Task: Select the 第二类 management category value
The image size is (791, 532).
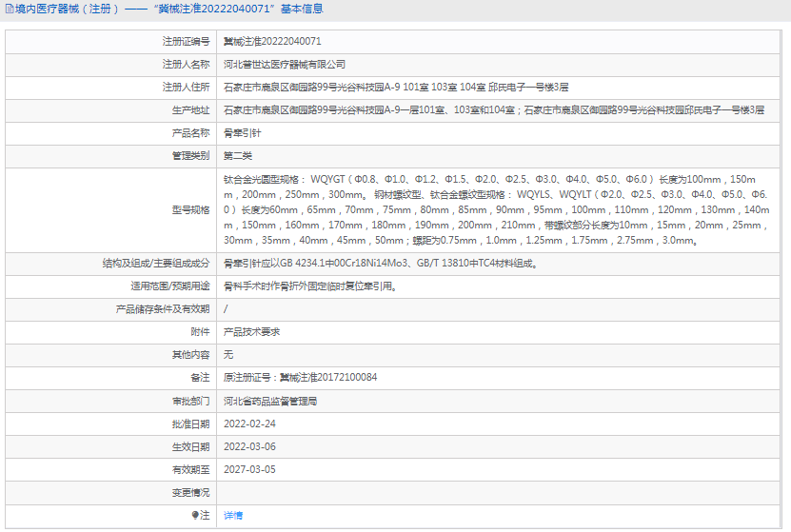Action: point(238,156)
